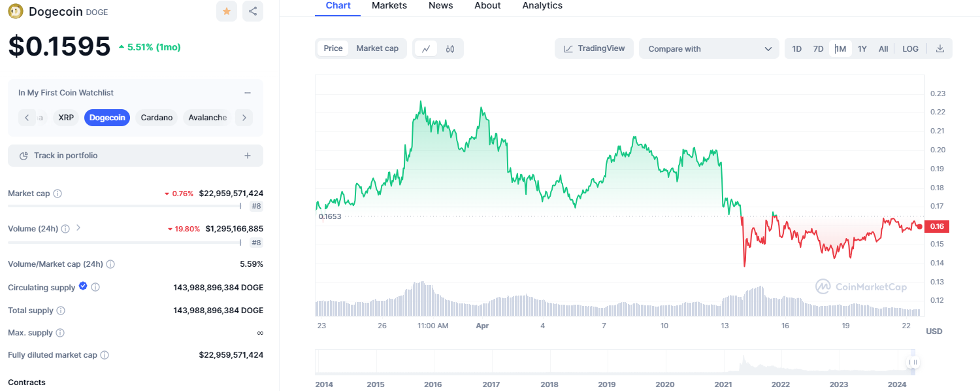Image resolution: width=980 pixels, height=391 pixels.
Task: Click the Fully diluted market cap info icon
Action: click(x=105, y=355)
